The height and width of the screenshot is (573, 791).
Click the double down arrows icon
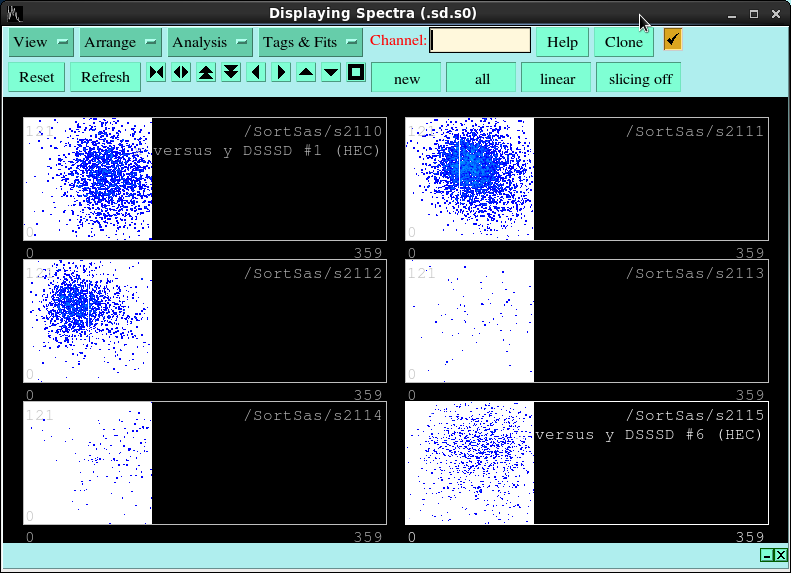231,73
